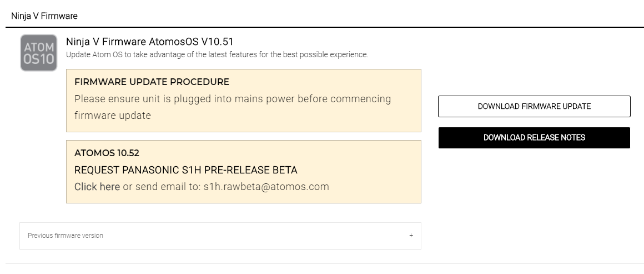Expand the Previous firmware version label
The image size is (644, 274).
(66, 236)
